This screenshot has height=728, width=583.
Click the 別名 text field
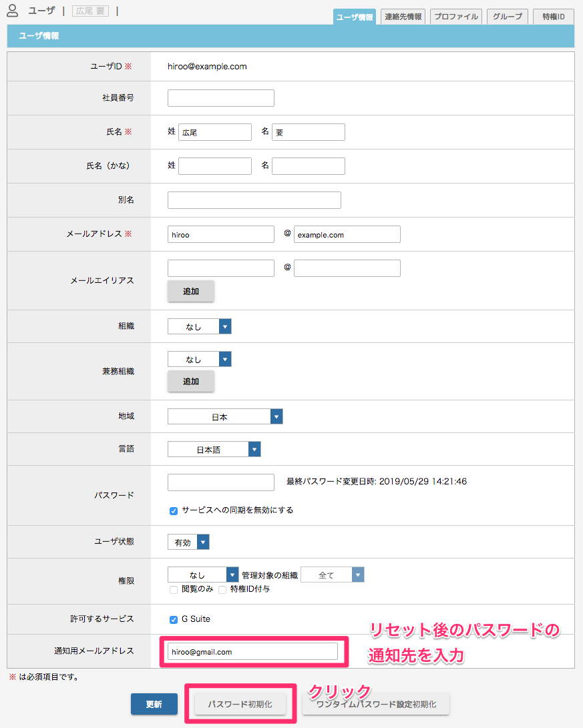tap(254, 200)
